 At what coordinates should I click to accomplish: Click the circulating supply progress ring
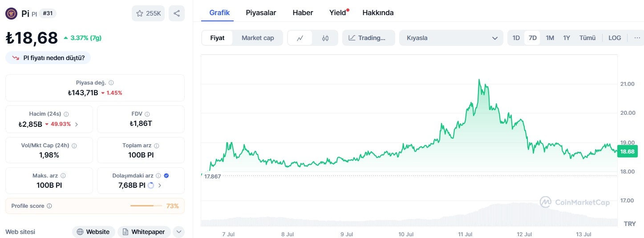(x=151, y=186)
